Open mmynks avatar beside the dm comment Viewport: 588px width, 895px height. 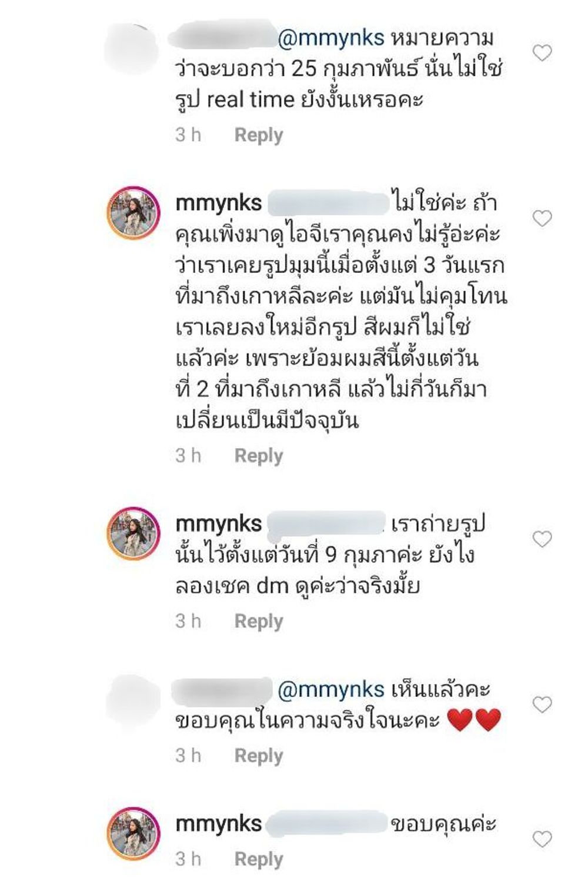coord(133,533)
